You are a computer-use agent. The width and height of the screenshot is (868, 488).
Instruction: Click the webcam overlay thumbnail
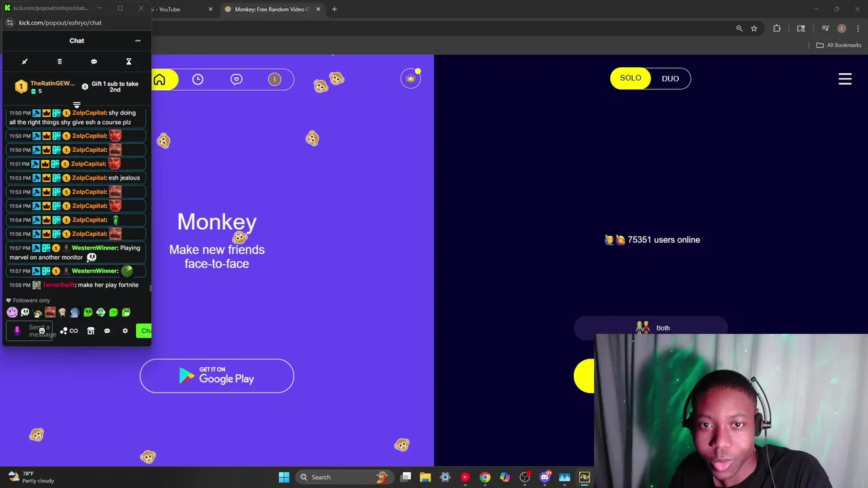731,410
